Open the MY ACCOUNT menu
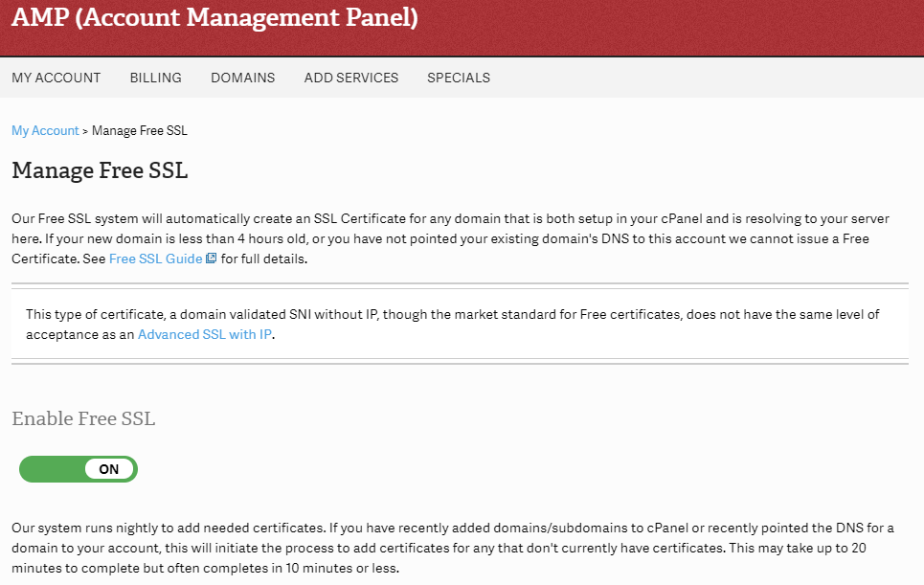The image size is (924, 585). click(56, 78)
